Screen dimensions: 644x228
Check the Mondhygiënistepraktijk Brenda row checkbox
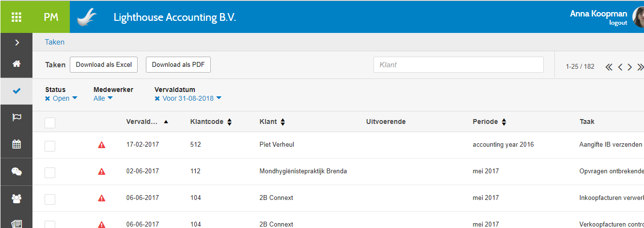tap(50, 172)
